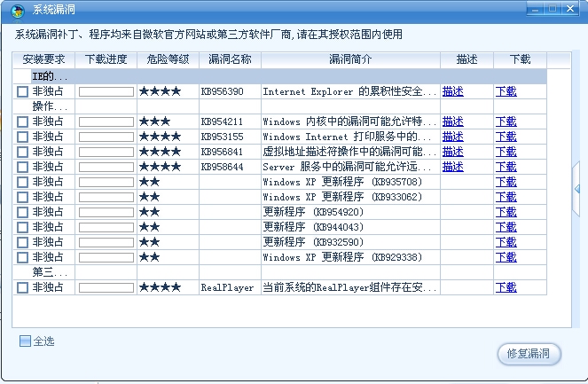
Task: Click 下载 link for KB944043 update
Action: pos(506,227)
